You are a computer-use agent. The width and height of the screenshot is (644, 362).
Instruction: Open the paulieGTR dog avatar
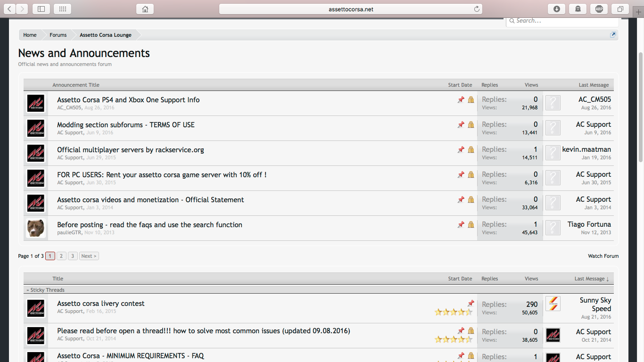[x=36, y=228]
